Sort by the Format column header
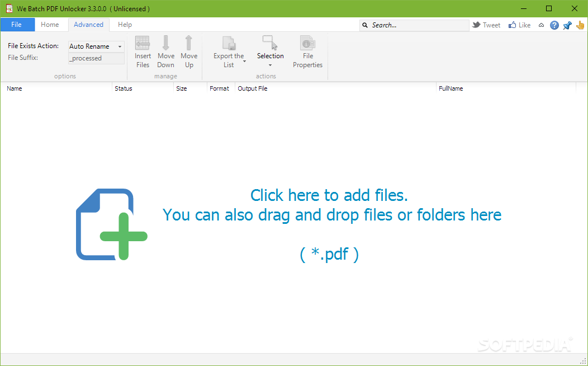Image resolution: width=588 pixels, height=366 pixels. [x=221, y=88]
